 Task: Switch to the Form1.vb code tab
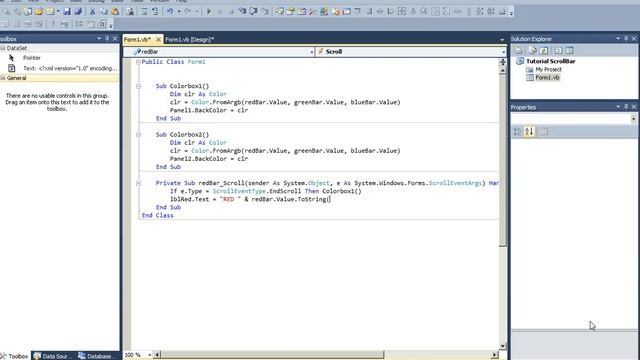coord(138,40)
